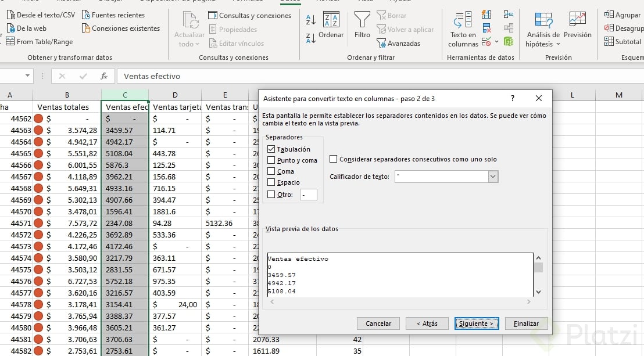Screen dimensions: 644x356
Task: Expand the Name Box dropdown arrow
Action: [28, 76]
